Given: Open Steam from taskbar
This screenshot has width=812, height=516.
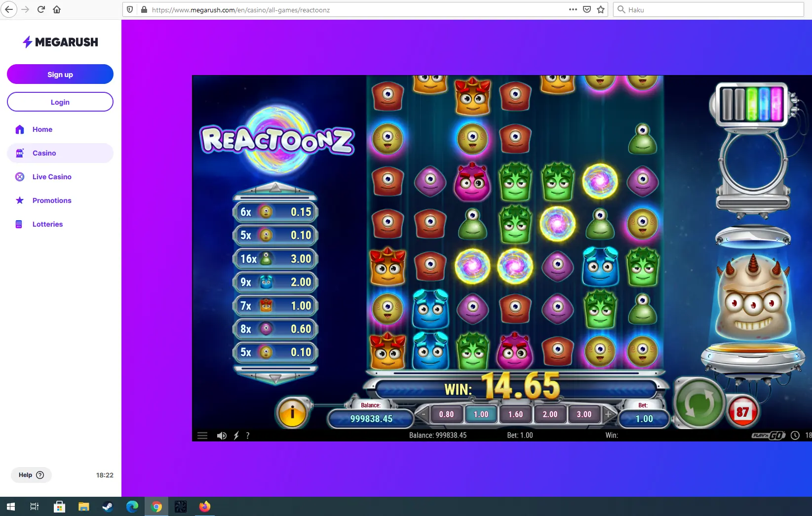Looking at the screenshot, I should [108, 507].
